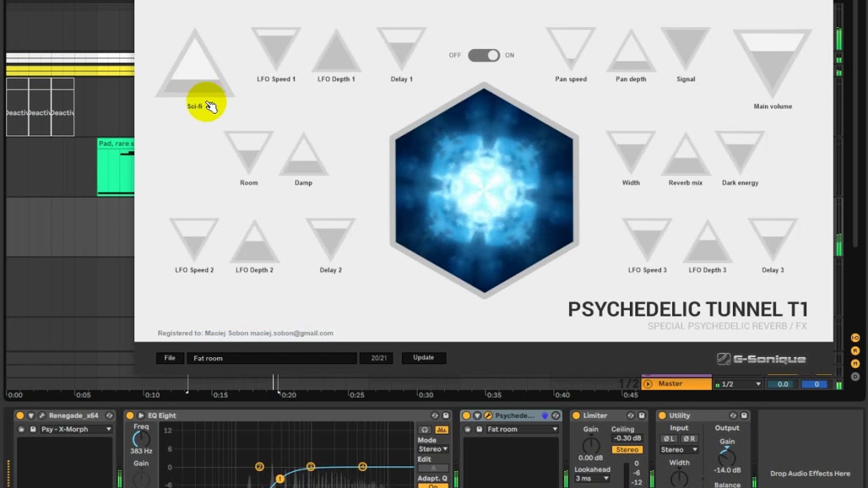Screen dimensions: 868x488
Task: Fold the Renegade_x64 device triangle
Action: pyautogui.click(x=31, y=415)
